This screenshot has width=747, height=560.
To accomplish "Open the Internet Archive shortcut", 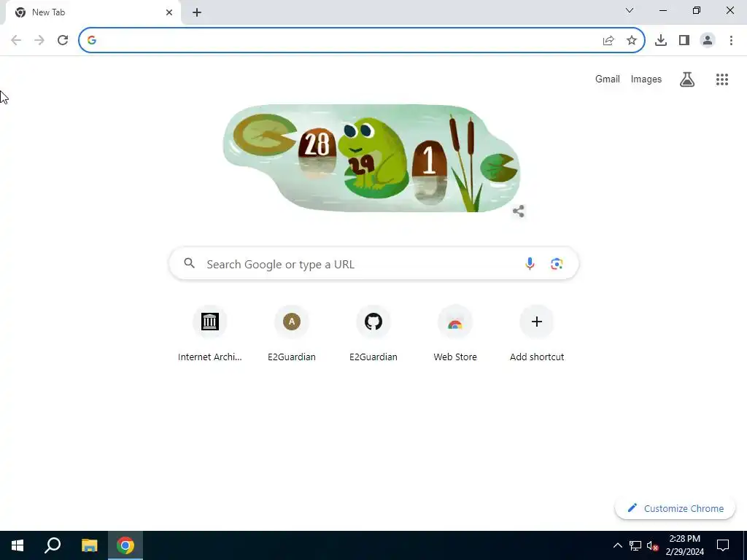I will click(x=209, y=333).
